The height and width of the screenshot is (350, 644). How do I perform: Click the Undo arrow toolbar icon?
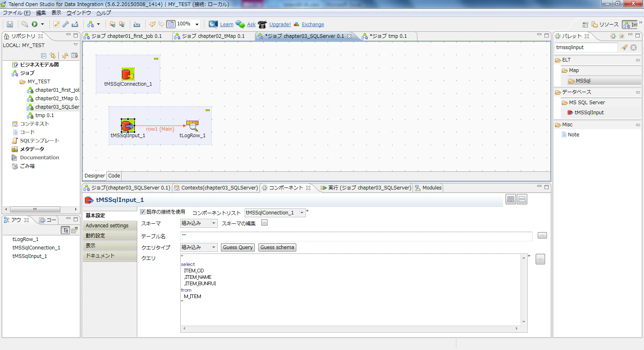[x=152, y=24]
